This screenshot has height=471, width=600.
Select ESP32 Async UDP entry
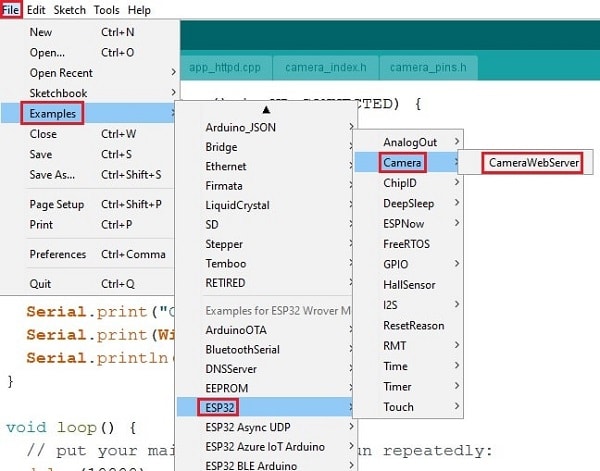coord(266,427)
